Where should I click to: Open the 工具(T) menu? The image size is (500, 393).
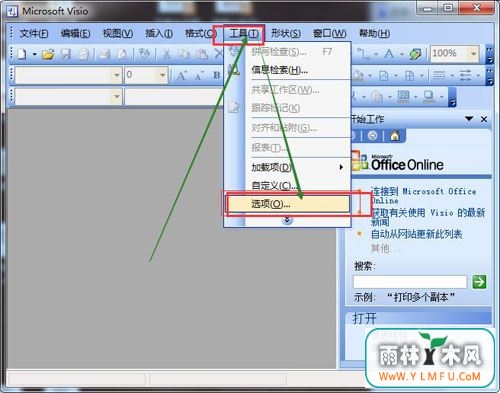pos(244,33)
